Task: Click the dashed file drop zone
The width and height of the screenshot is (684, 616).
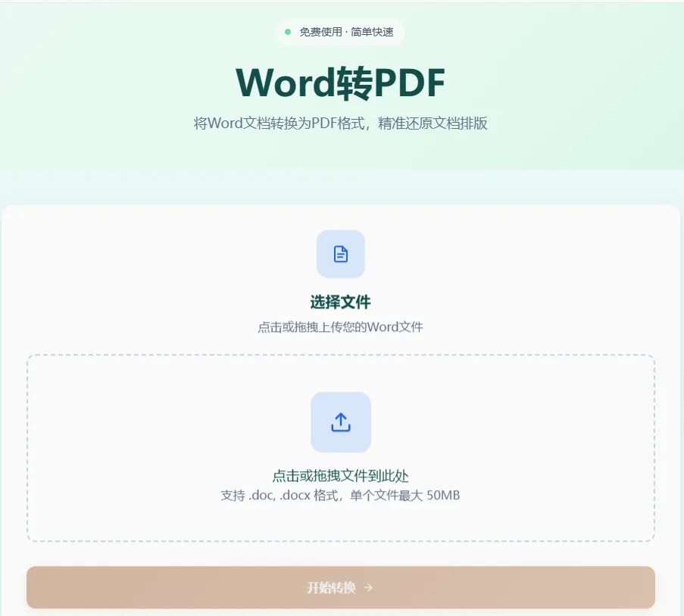Action: [341, 448]
